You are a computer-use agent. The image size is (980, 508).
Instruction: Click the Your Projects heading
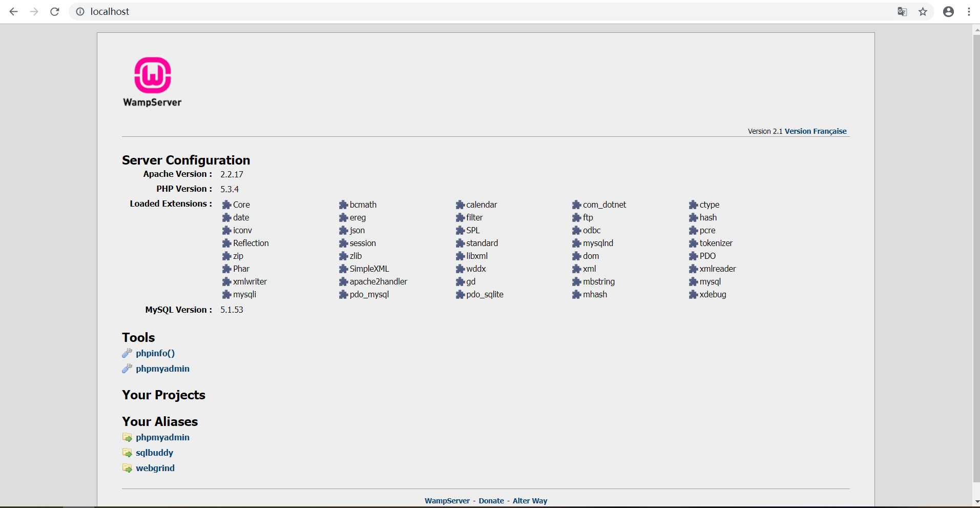[x=163, y=395]
